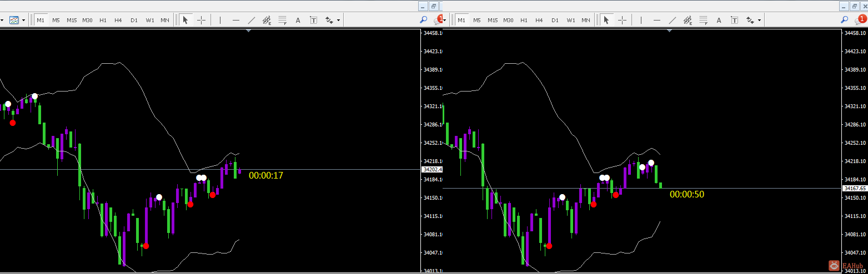Choose H4 timeframe in left window
Screen dimensions: 868x274
[118, 20]
